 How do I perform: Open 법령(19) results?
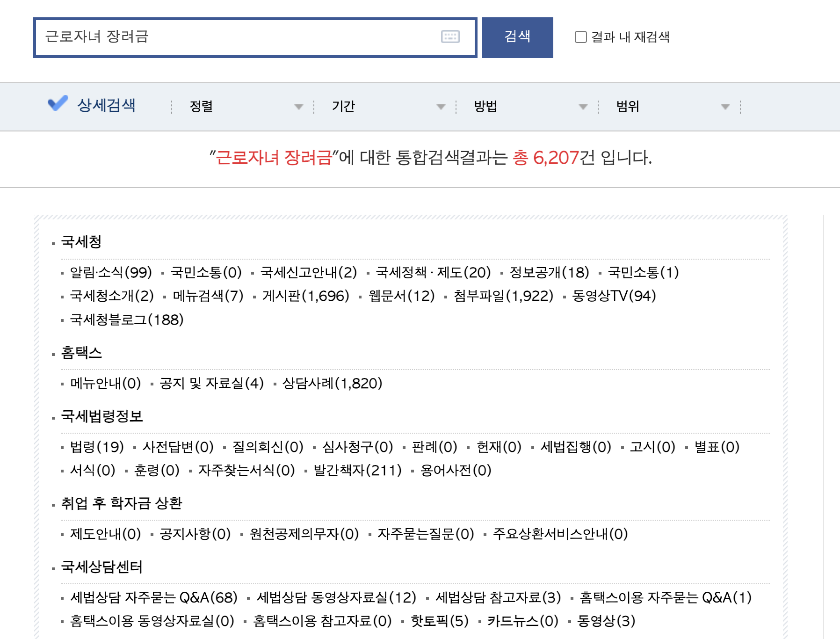(97, 447)
